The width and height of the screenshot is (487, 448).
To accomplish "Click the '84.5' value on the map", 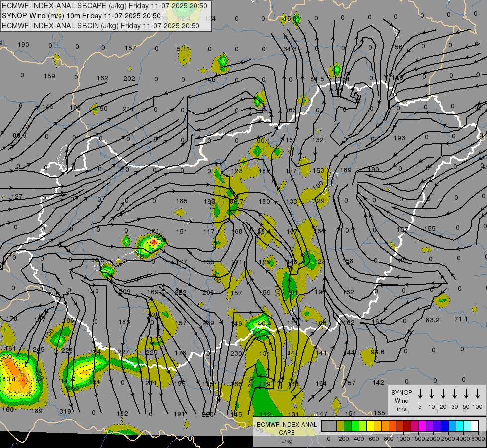I will pyautogui.click(x=317, y=79).
